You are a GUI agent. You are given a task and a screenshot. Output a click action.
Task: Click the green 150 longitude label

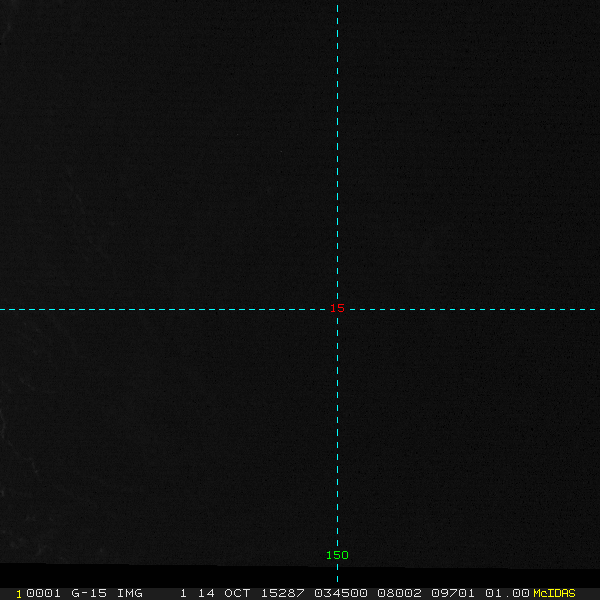click(337, 555)
